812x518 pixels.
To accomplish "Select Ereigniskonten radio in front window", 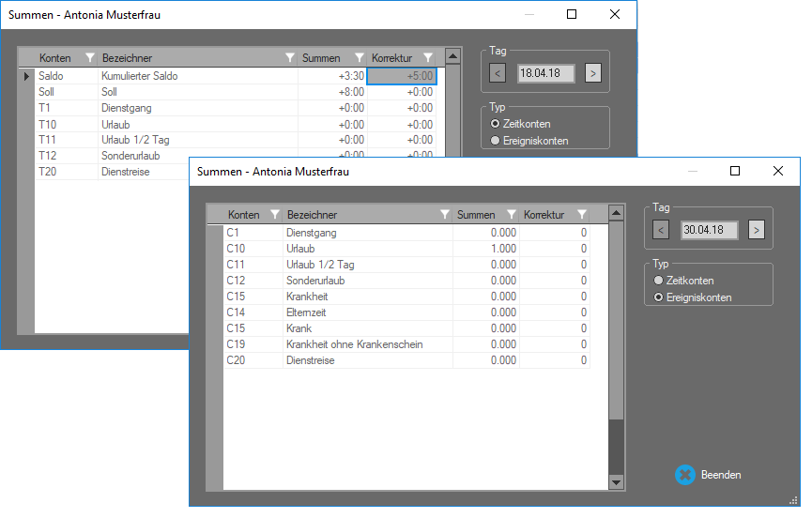I will (658, 297).
